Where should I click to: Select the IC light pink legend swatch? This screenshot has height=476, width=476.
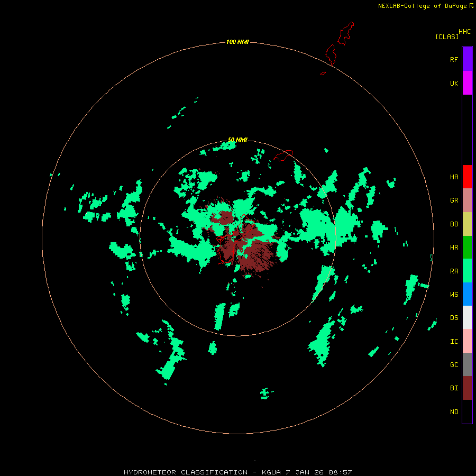[467, 341]
